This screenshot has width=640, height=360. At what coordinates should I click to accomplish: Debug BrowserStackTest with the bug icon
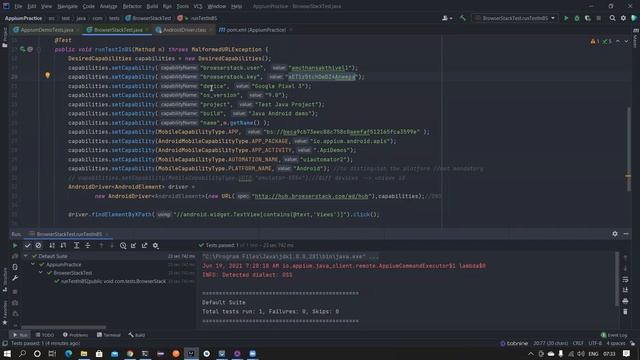pyautogui.click(x=577, y=18)
